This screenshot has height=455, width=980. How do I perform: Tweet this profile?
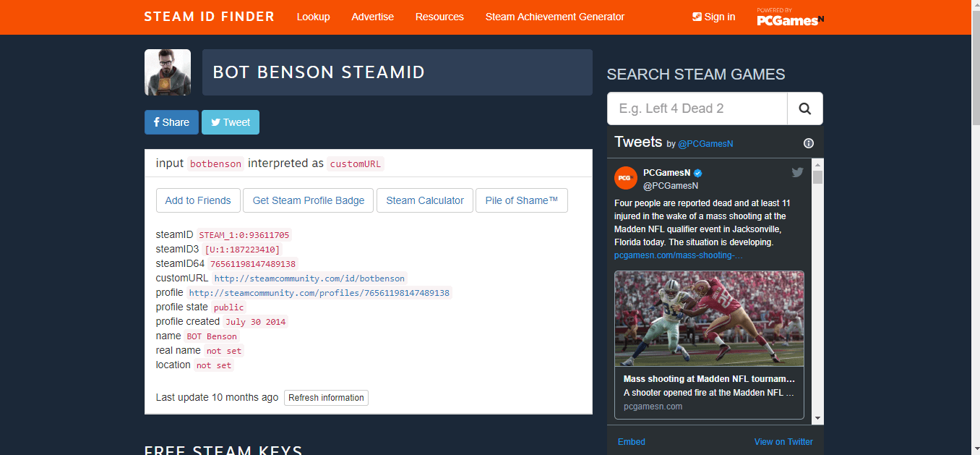pos(231,122)
